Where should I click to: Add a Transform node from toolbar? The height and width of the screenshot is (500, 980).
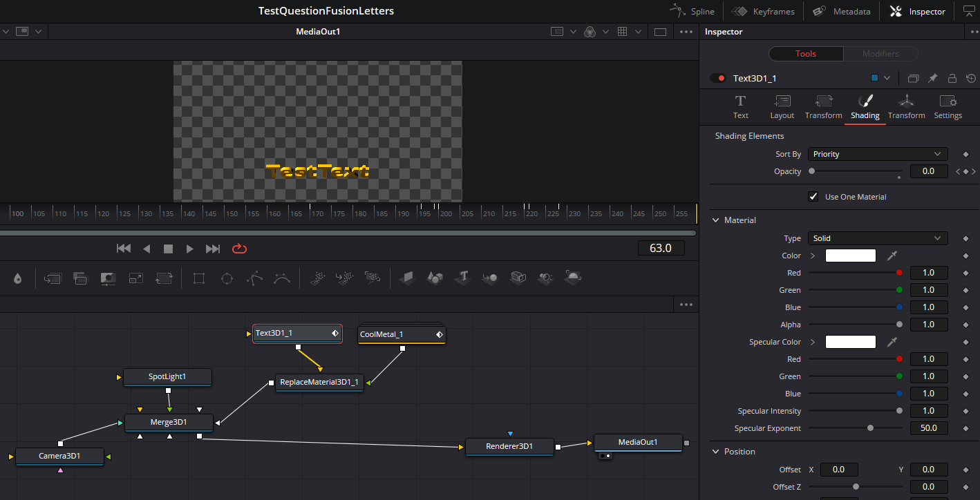coord(164,278)
